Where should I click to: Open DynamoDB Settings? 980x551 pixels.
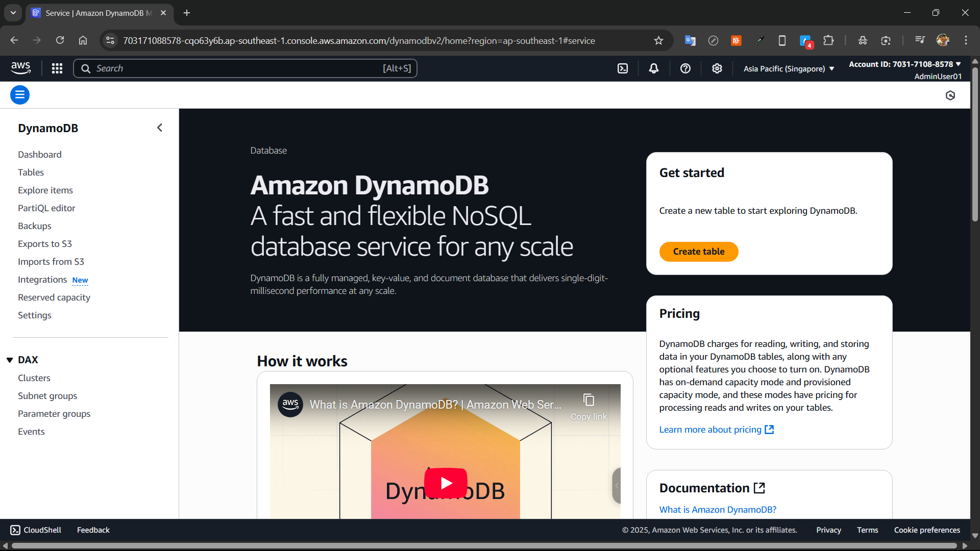[35, 315]
